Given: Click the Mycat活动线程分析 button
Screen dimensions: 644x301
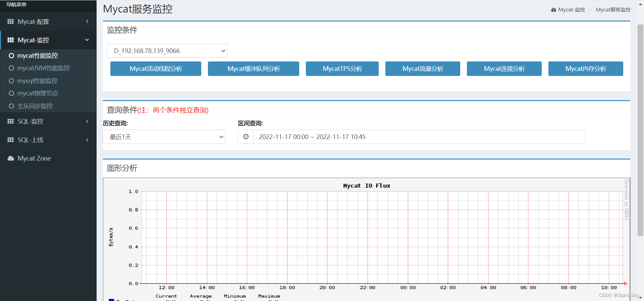Looking at the screenshot, I should click(x=156, y=69).
